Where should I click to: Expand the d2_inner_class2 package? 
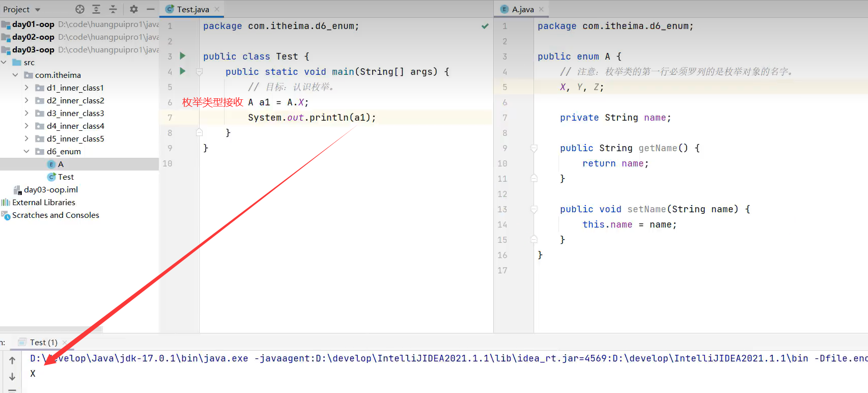tap(26, 100)
